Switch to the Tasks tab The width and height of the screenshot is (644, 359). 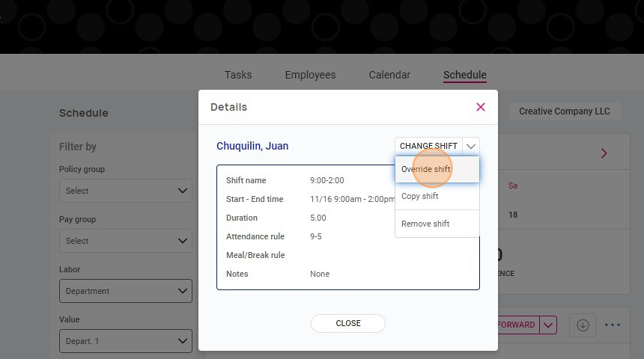(238, 75)
